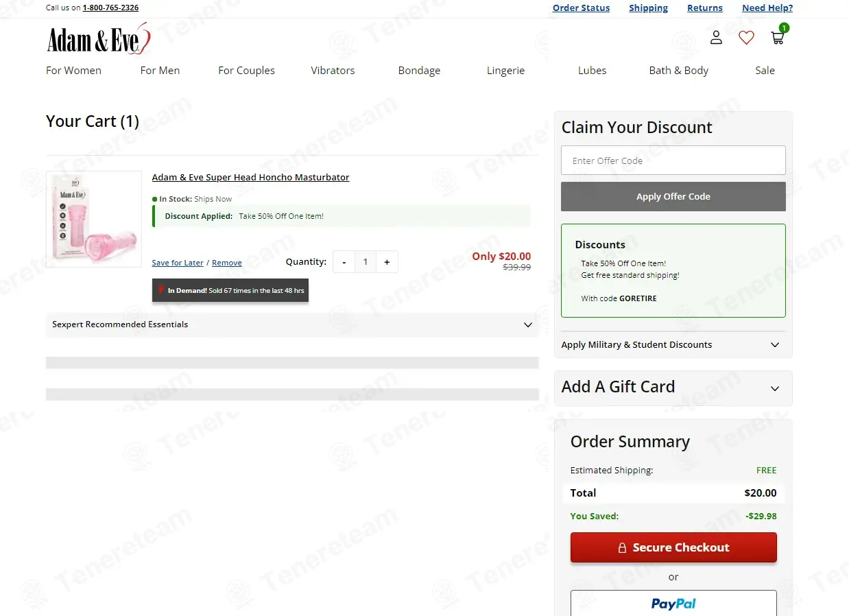849x616 pixels.
Task: Click the Apply Offer Code button
Action: [673, 196]
